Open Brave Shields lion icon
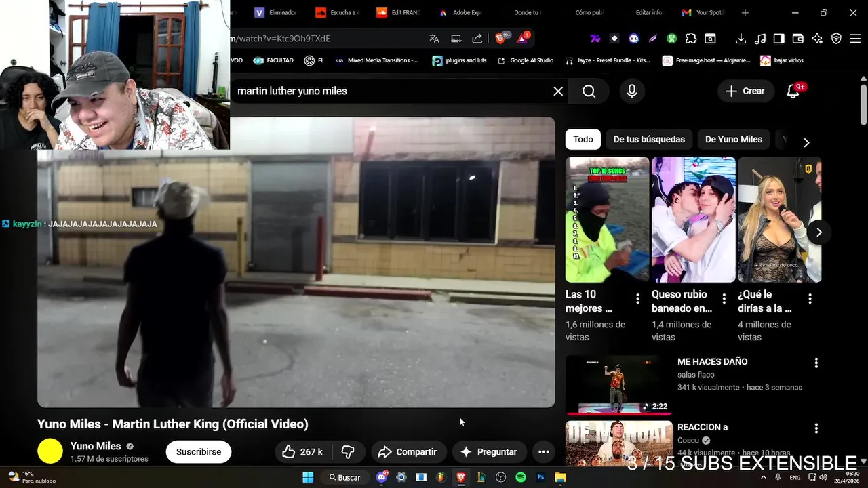868x488 pixels. coord(501,39)
